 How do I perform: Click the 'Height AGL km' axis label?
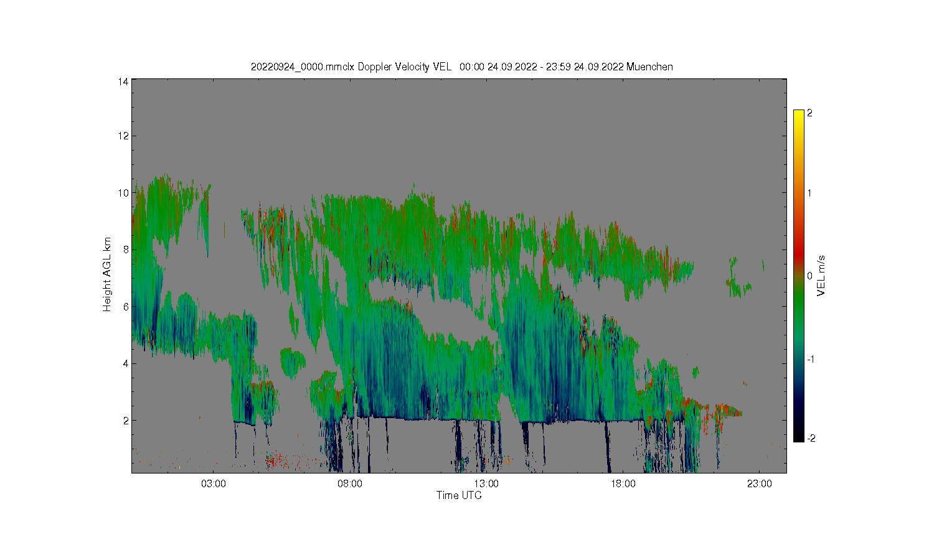(x=107, y=274)
